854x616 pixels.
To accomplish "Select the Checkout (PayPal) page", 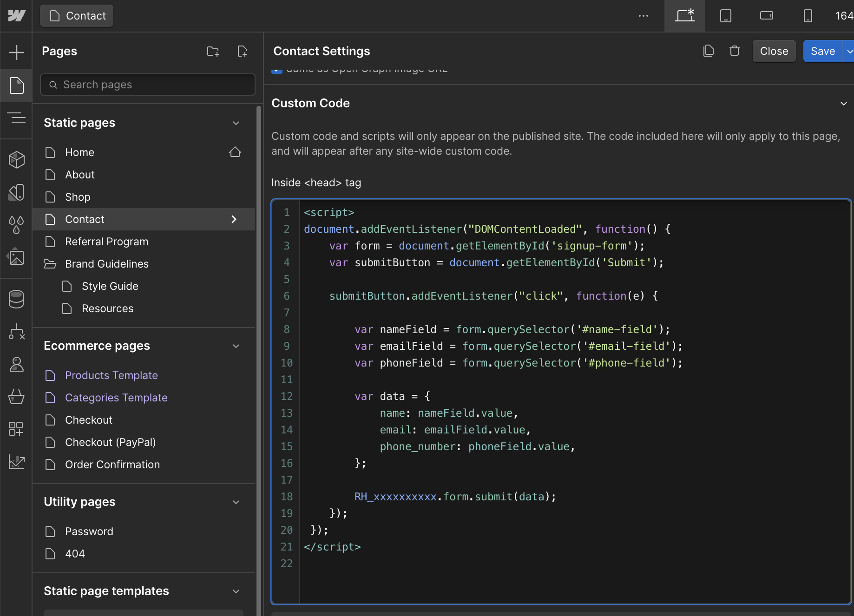I will click(144, 442).
